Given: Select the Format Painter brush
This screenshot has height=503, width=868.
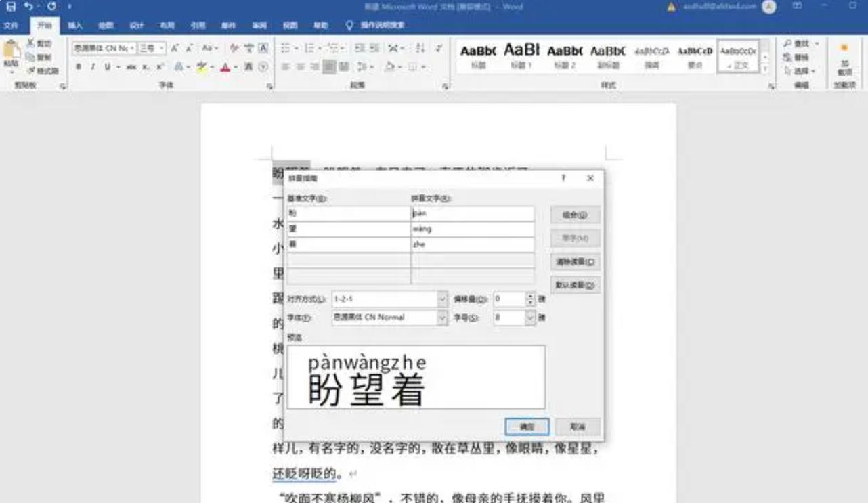Looking at the screenshot, I should click(30, 70).
